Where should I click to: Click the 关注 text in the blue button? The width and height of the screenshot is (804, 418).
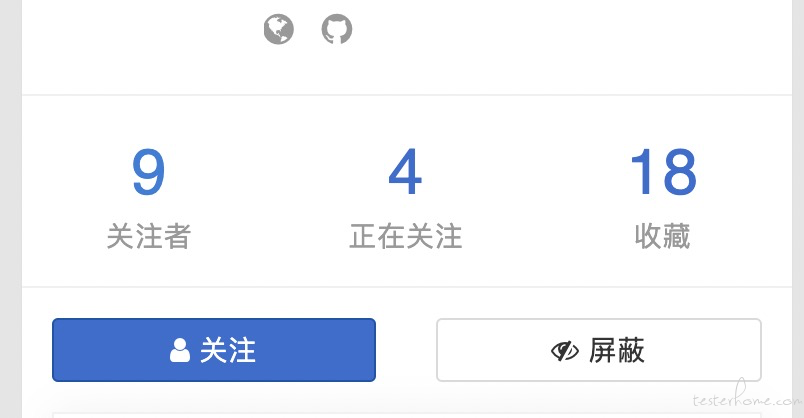pyautogui.click(x=228, y=350)
